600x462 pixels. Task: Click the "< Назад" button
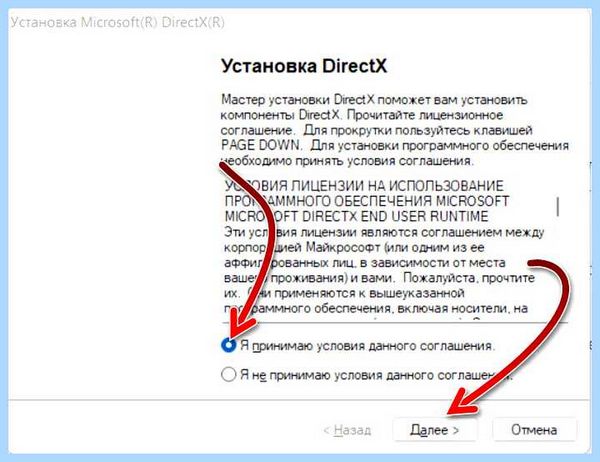[x=347, y=430]
